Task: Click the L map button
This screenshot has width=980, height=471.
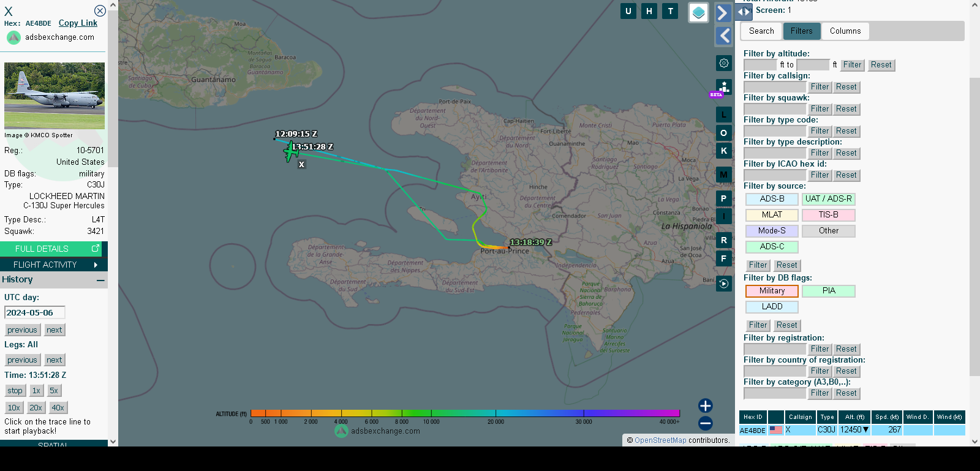Action: click(x=724, y=115)
